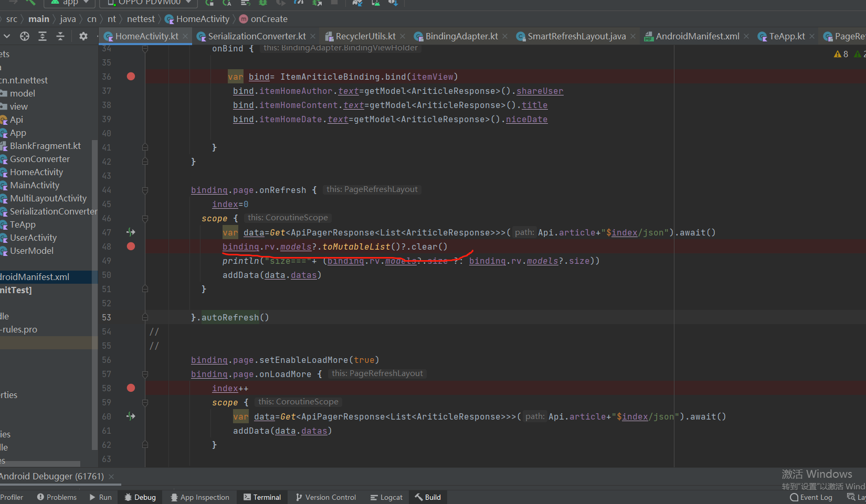
Task: Click the Project panel vertical scrollbar
Action: click(94, 295)
